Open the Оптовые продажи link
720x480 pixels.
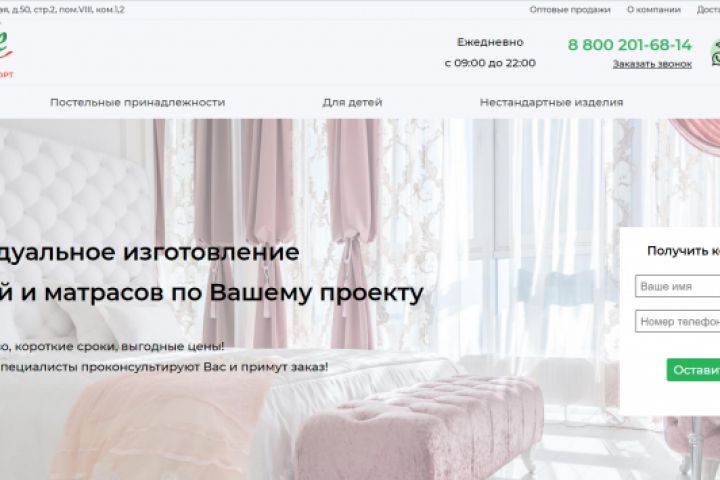(x=569, y=10)
